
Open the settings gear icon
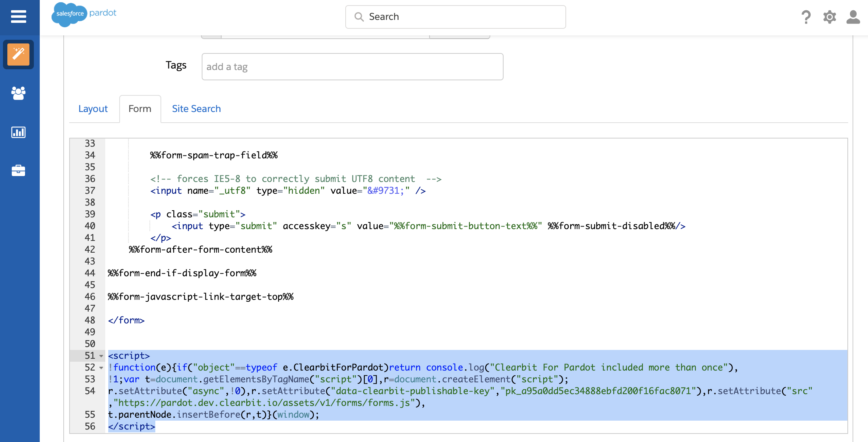click(x=829, y=17)
